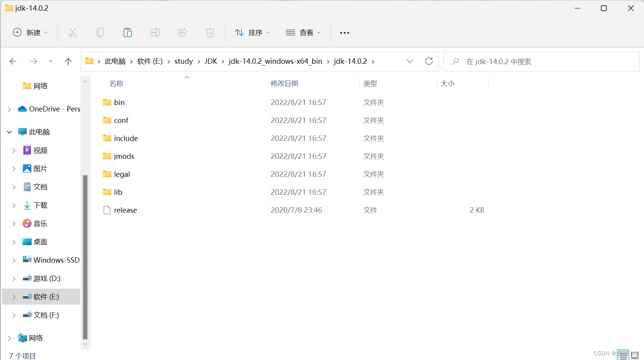The height and width of the screenshot is (360, 644).
Task: Expand the 软件 (E:) tree node
Action: coord(14,297)
